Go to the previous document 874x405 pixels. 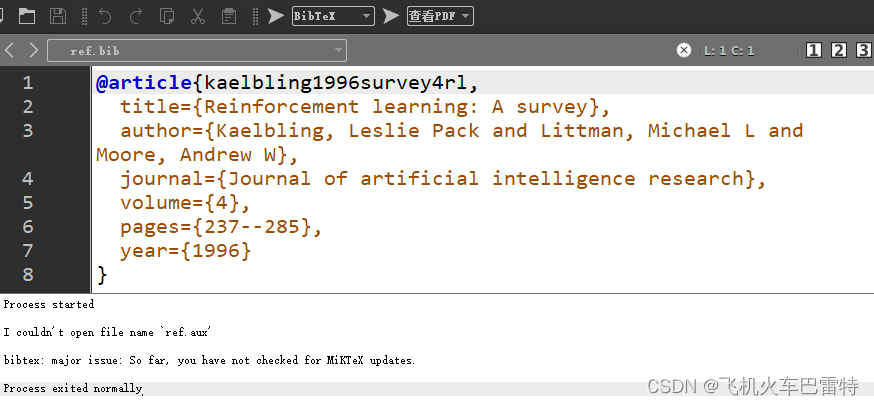10,50
